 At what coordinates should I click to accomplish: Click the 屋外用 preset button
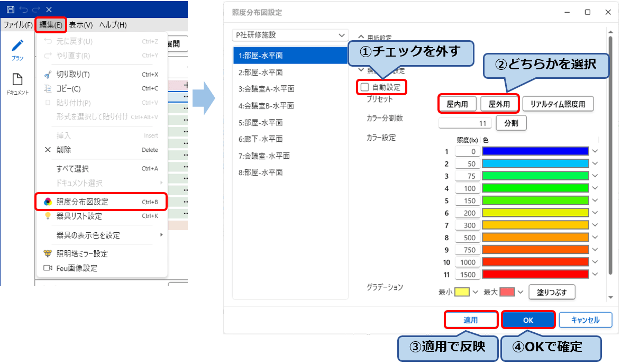pos(500,103)
